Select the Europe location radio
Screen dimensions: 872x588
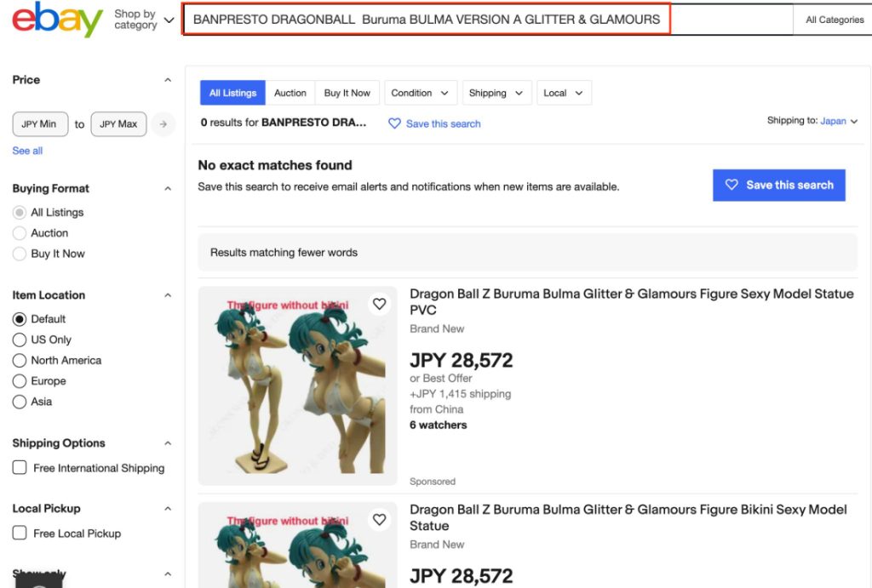(20, 380)
